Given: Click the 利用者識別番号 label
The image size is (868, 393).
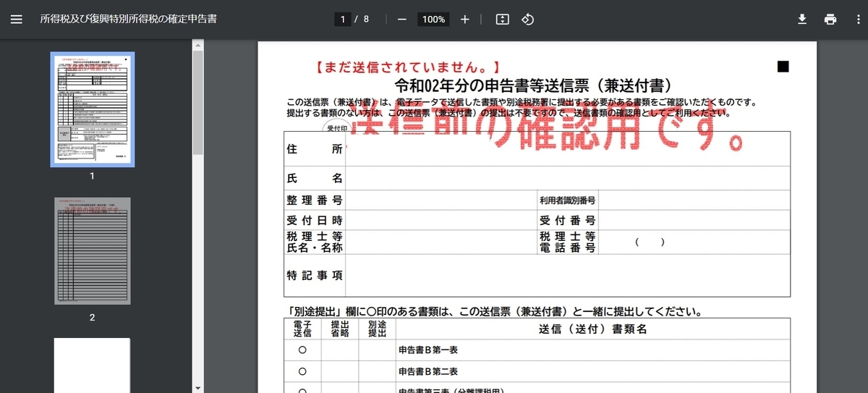Looking at the screenshot, I should click(567, 200).
